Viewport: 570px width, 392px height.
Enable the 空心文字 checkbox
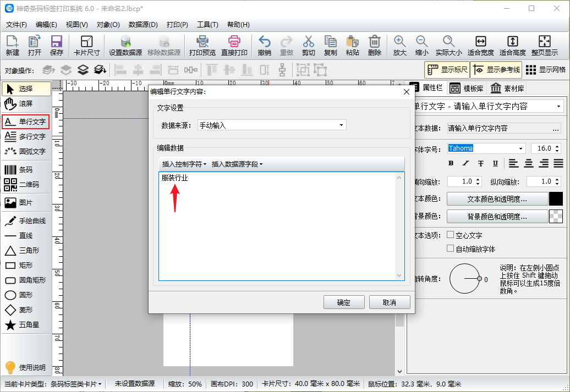[x=451, y=235]
